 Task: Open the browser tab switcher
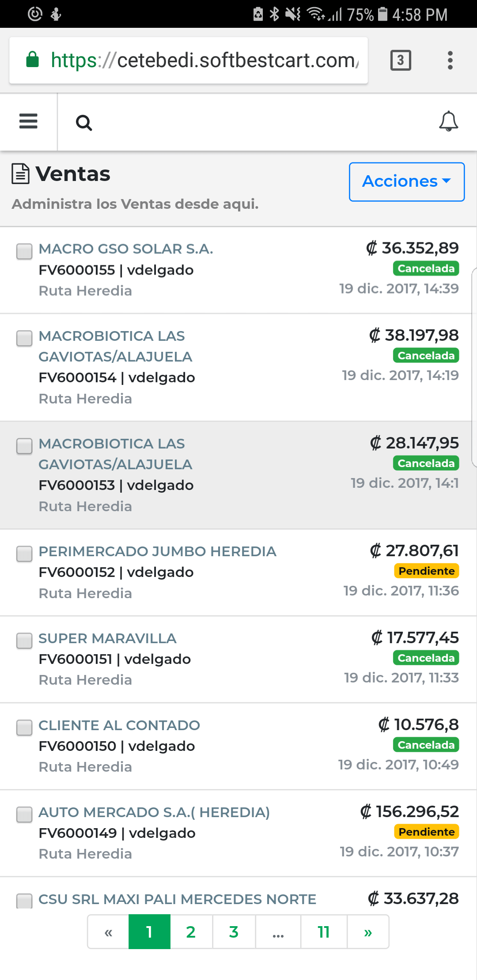click(x=401, y=60)
